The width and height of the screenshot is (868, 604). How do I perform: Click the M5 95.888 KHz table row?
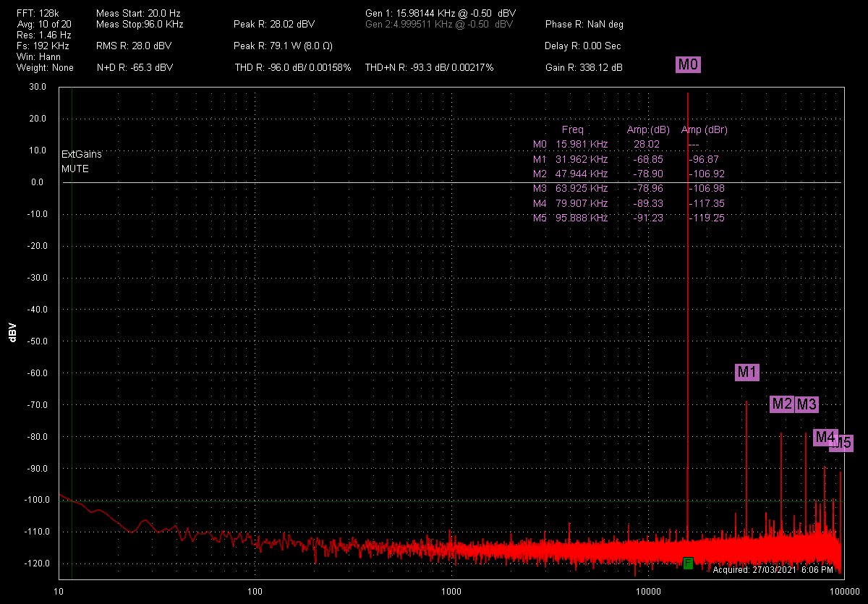(629, 218)
